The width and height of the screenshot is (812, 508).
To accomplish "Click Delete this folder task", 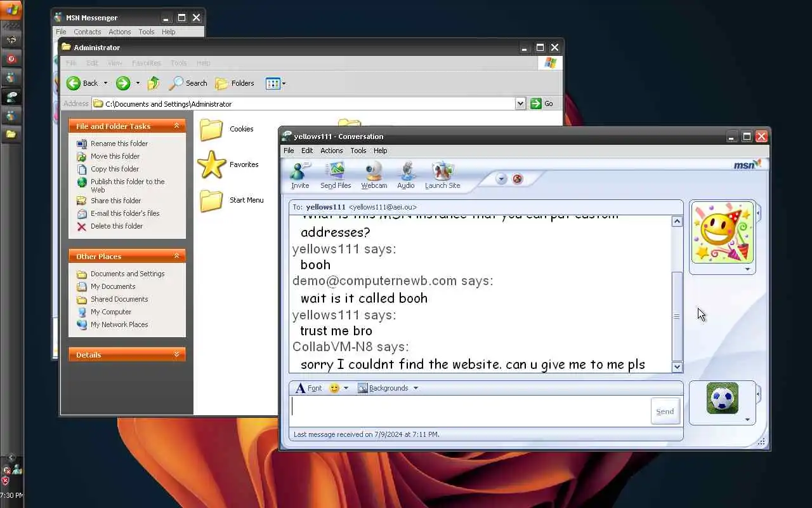I will pos(117,226).
